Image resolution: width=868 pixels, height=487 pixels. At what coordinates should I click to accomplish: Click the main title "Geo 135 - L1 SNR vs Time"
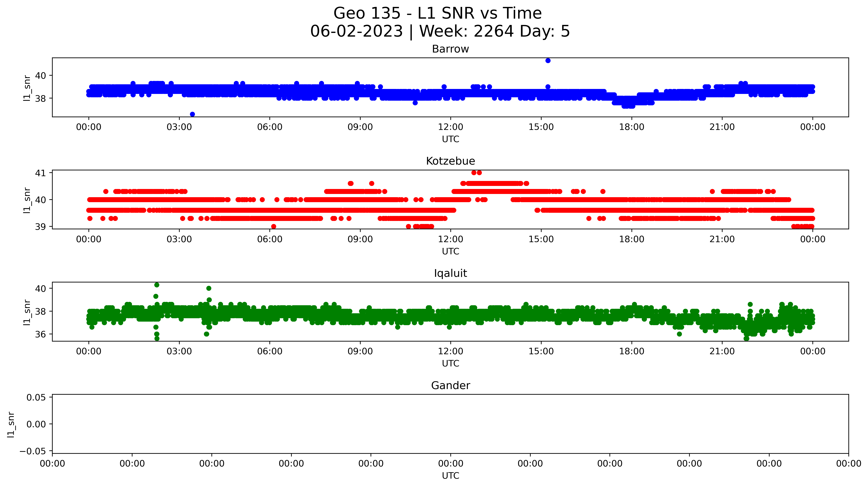tap(437, 13)
